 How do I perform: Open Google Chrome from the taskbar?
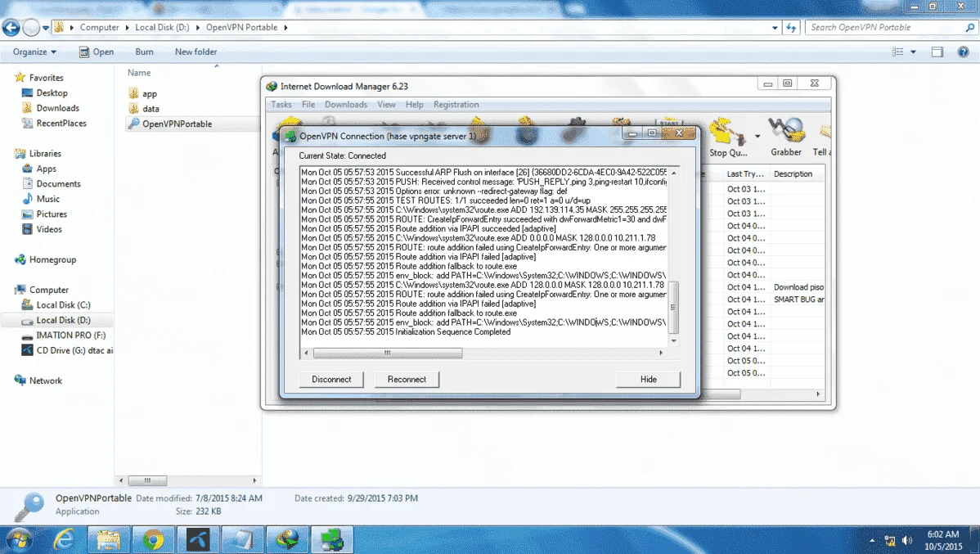[x=153, y=539]
